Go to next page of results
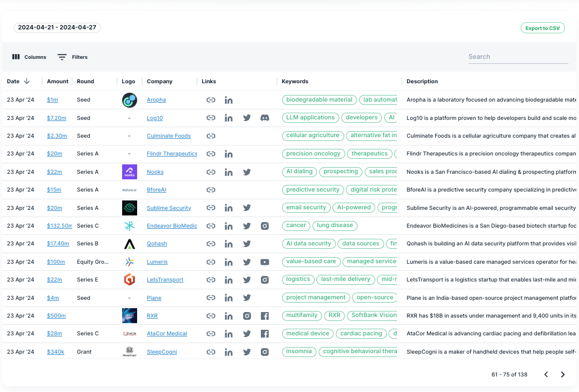Image resolution: width=579 pixels, height=392 pixels. point(563,374)
